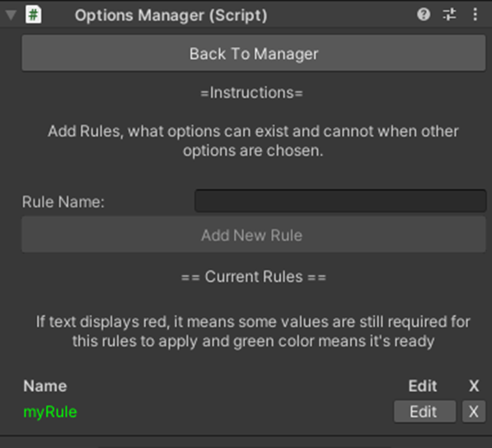This screenshot has height=448, width=492.
Task: Focus the Rule Name input field
Action: (x=340, y=201)
